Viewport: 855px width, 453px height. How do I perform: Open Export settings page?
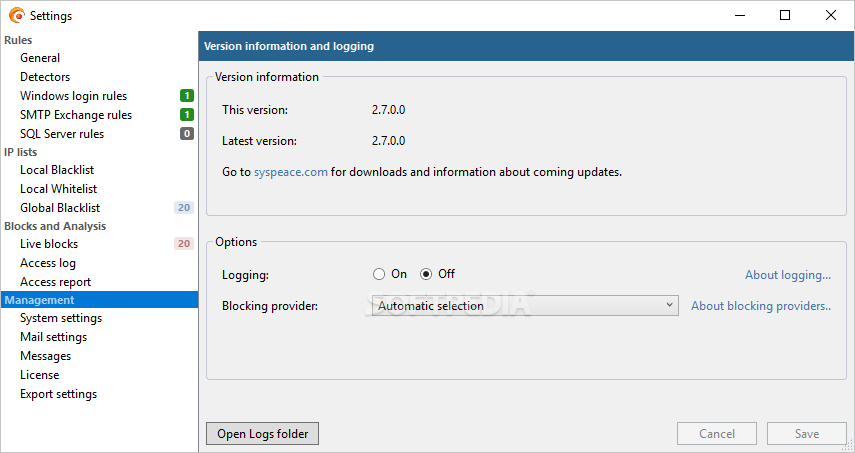pyautogui.click(x=58, y=394)
